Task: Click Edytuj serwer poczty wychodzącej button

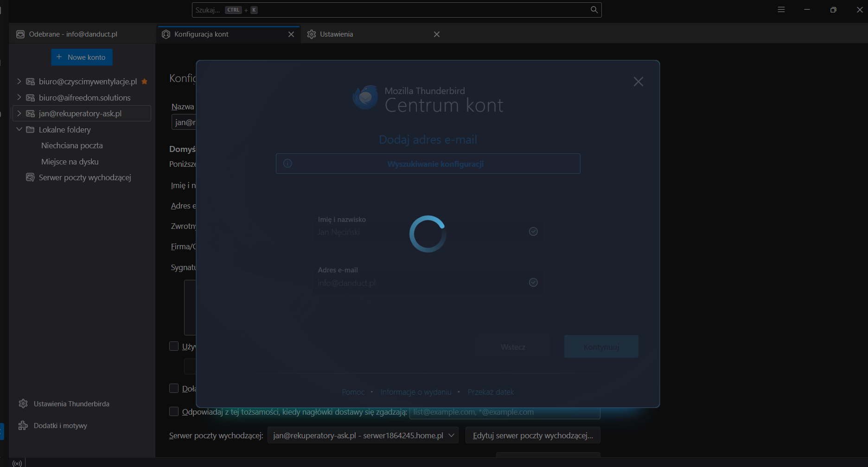Action: coord(533,435)
